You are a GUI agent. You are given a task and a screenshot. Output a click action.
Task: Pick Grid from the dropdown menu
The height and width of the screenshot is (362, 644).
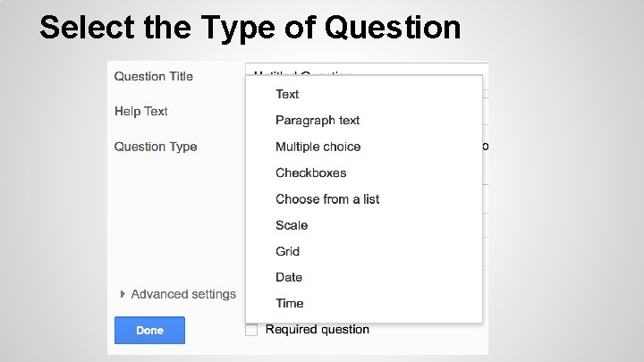[x=287, y=251]
